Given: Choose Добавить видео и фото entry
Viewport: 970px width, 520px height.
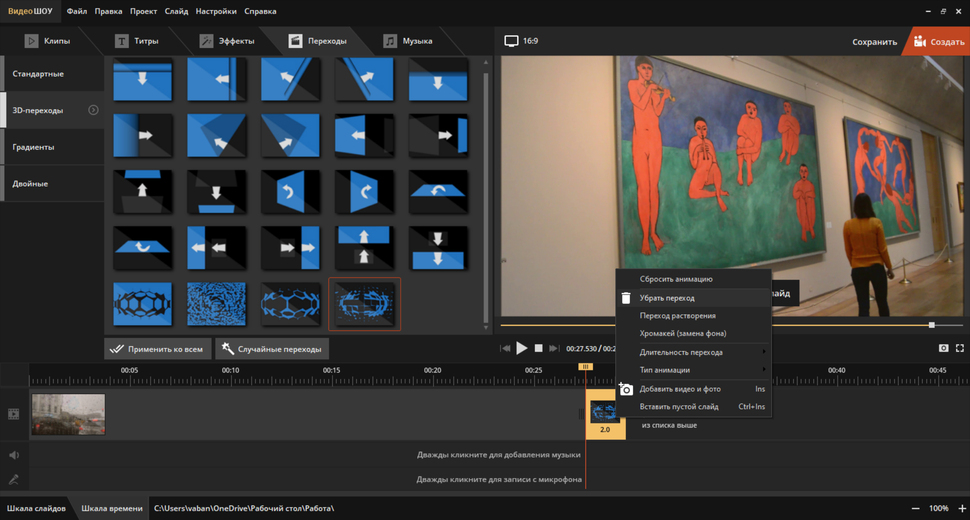Looking at the screenshot, I should click(693, 389).
